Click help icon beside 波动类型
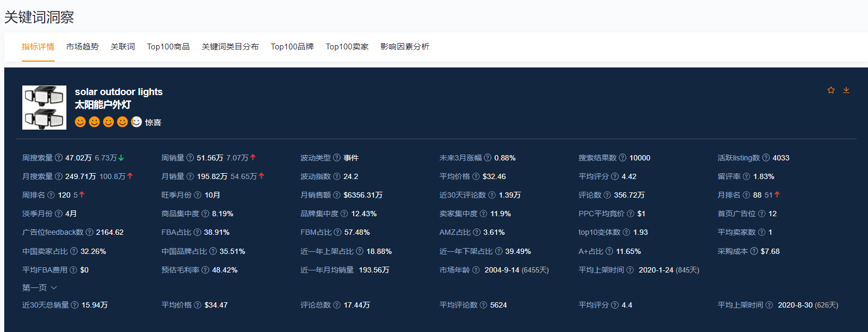Viewport: 868px width, 332px height. point(337,158)
